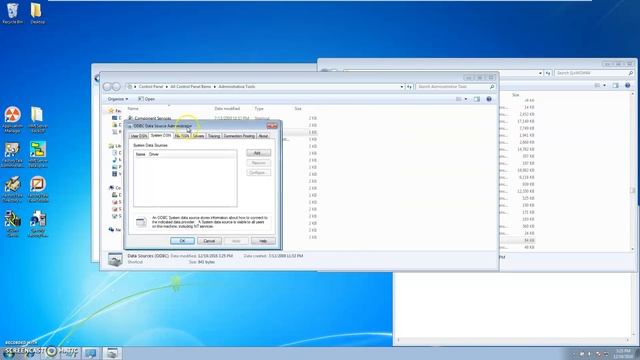Click the Favorites star in navigation pane
The height and width of the screenshot is (360, 640).
click(x=111, y=111)
